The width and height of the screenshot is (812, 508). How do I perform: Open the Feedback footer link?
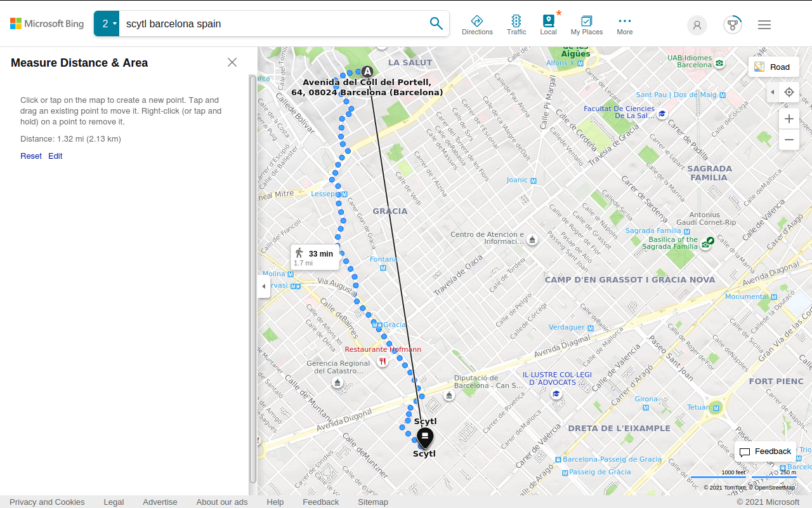(321, 502)
